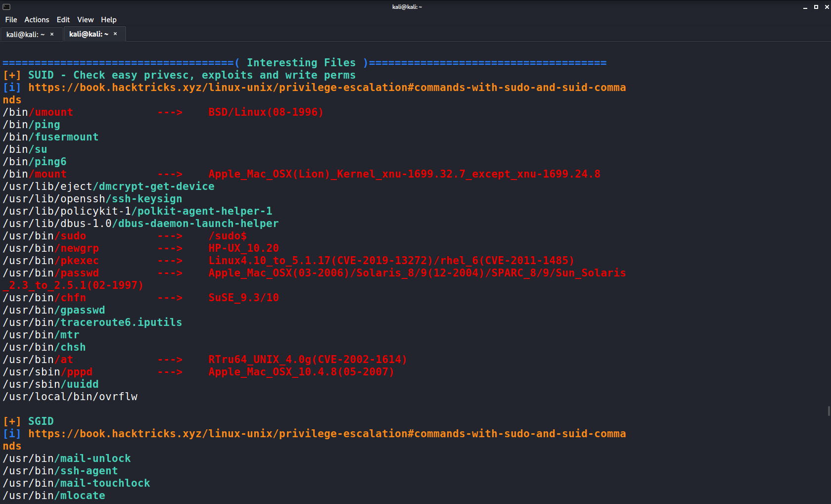Close the active terminal tab

(x=115, y=34)
